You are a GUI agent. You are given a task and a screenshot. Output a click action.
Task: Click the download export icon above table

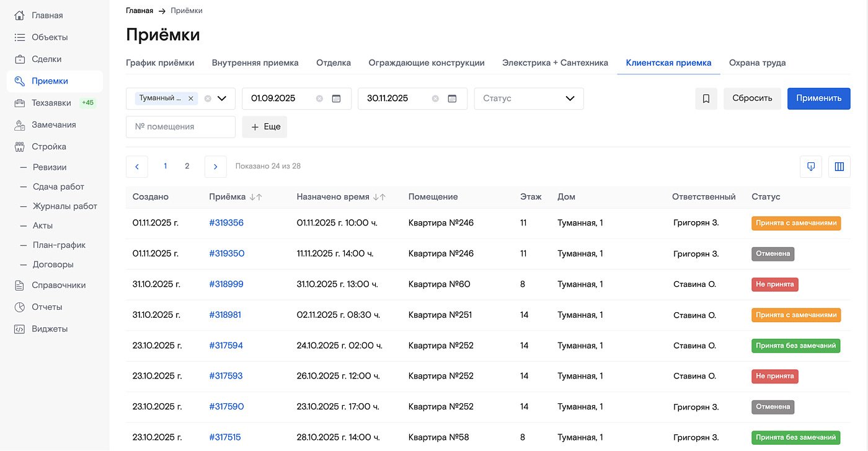[x=811, y=167]
